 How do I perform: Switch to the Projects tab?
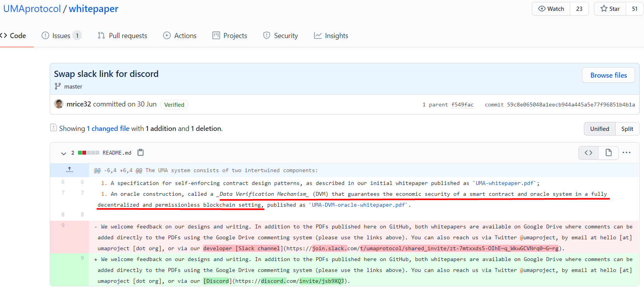coord(230,36)
